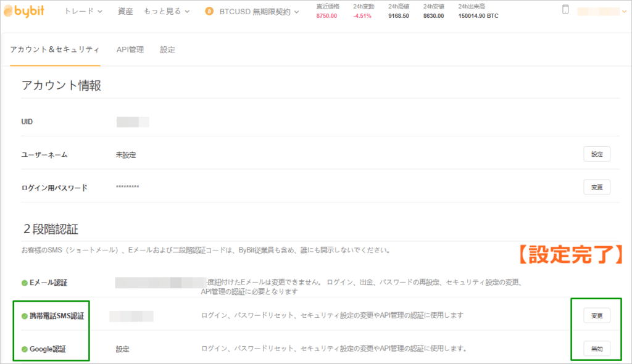Image resolution: width=632 pixels, height=364 pixels.
Task: Click the 直近価格 value 8750.00
Action: tap(326, 16)
